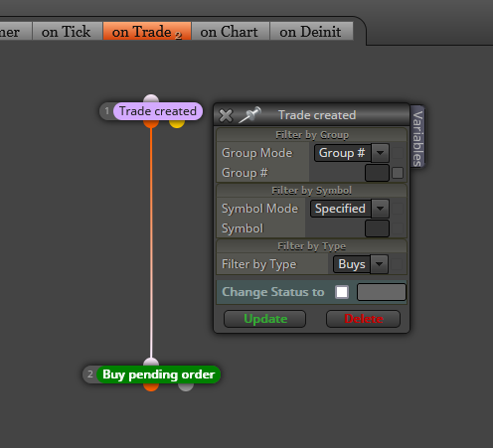
Task: Click the Change Status to value field
Action: 382,292
